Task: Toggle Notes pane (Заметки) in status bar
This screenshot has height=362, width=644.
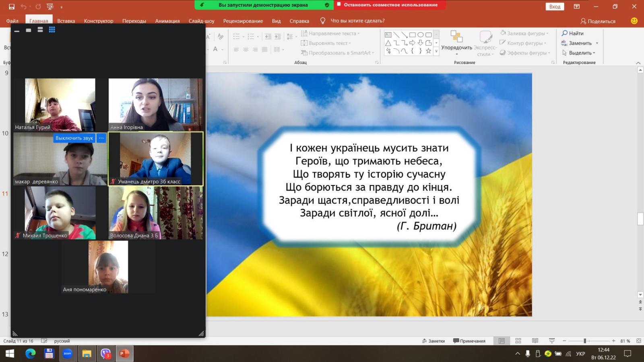Action: [x=433, y=341]
